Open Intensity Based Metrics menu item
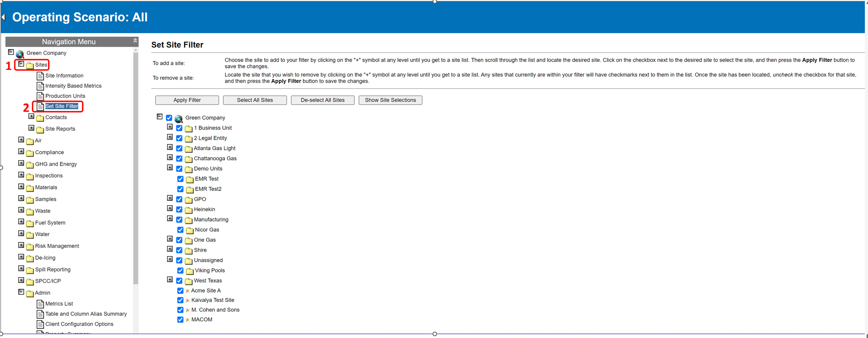868x338 pixels. pyautogui.click(x=73, y=86)
